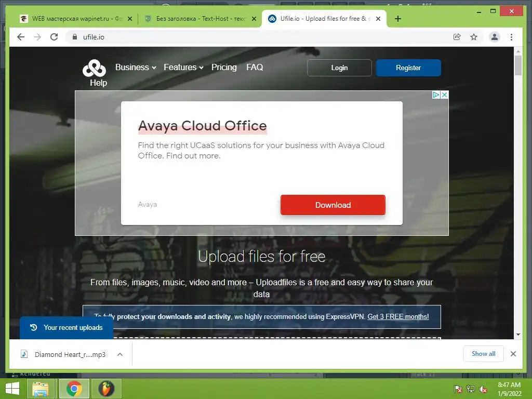Go to the Ufile.io cloud logo home
532x399 pixels.
click(95, 68)
